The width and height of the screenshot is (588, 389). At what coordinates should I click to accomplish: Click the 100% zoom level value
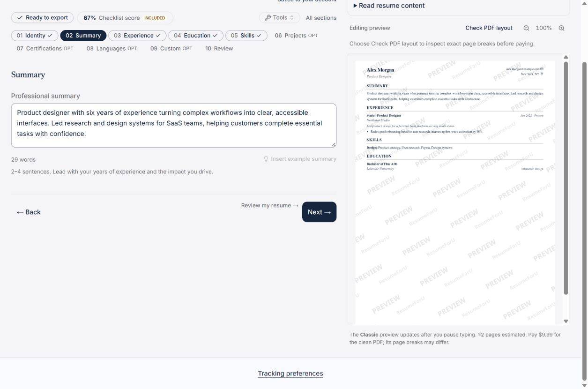tap(543, 28)
